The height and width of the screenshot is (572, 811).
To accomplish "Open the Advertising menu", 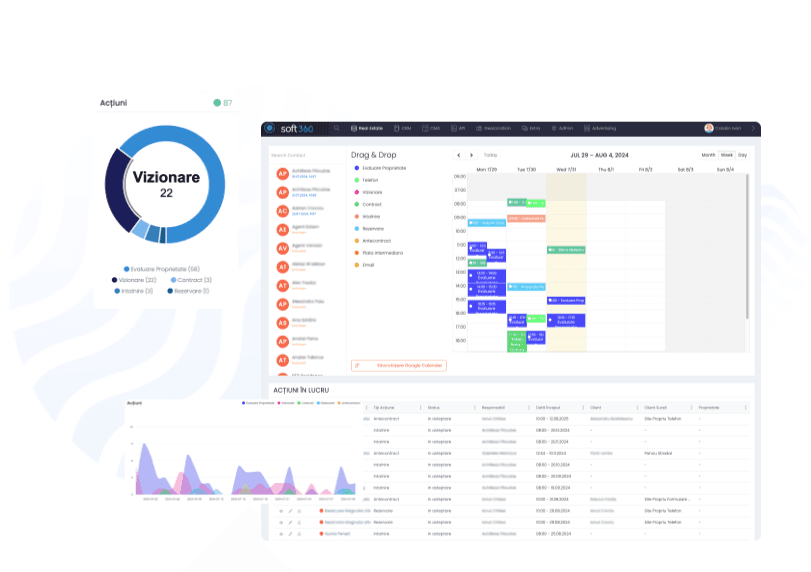I will pyautogui.click(x=600, y=128).
